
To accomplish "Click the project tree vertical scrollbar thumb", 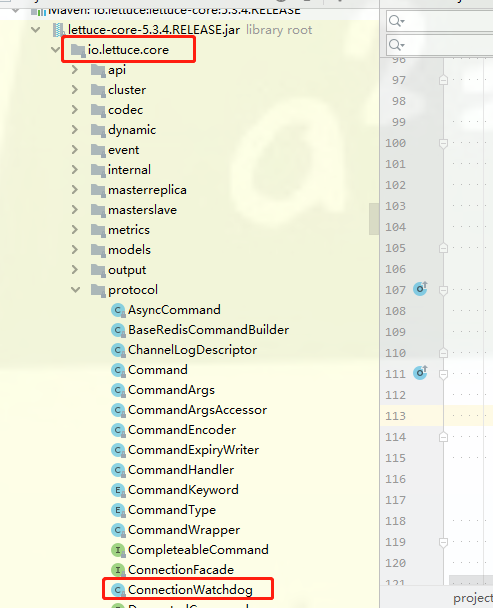I will click(x=374, y=219).
